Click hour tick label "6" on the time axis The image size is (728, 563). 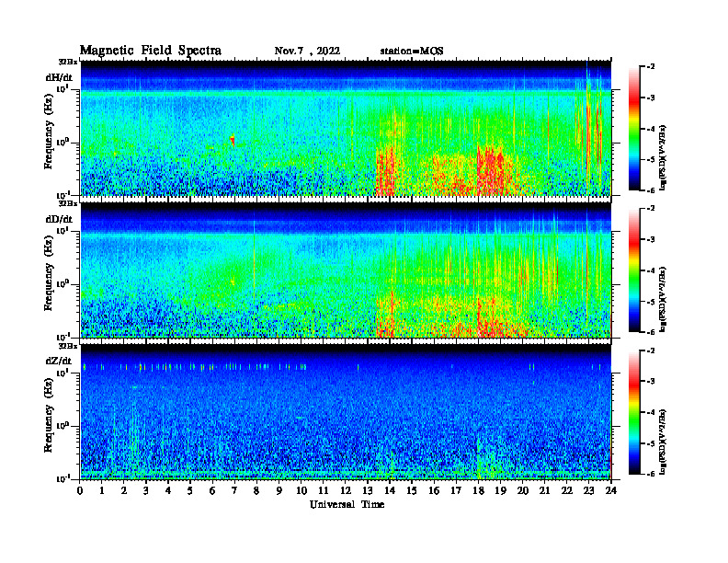[x=212, y=490]
